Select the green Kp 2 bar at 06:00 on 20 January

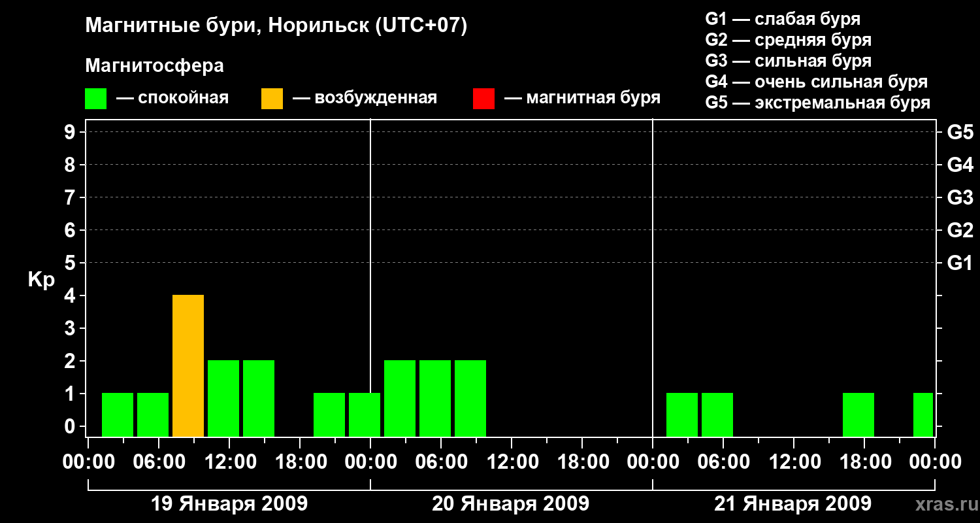435,398
